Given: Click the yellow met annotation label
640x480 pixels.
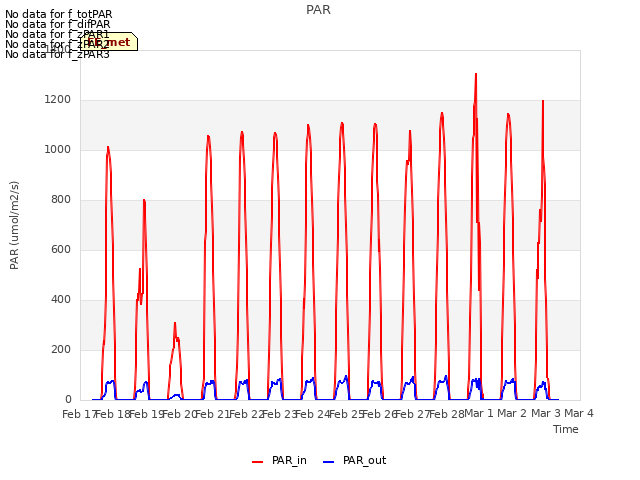Looking at the screenshot, I should click(x=109, y=42).
